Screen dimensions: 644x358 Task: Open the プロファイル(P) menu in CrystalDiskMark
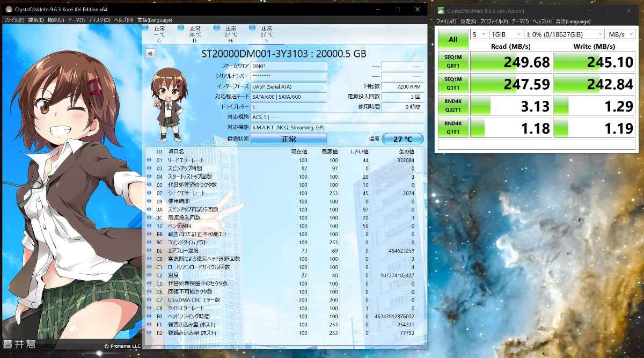tap(494, 21)
